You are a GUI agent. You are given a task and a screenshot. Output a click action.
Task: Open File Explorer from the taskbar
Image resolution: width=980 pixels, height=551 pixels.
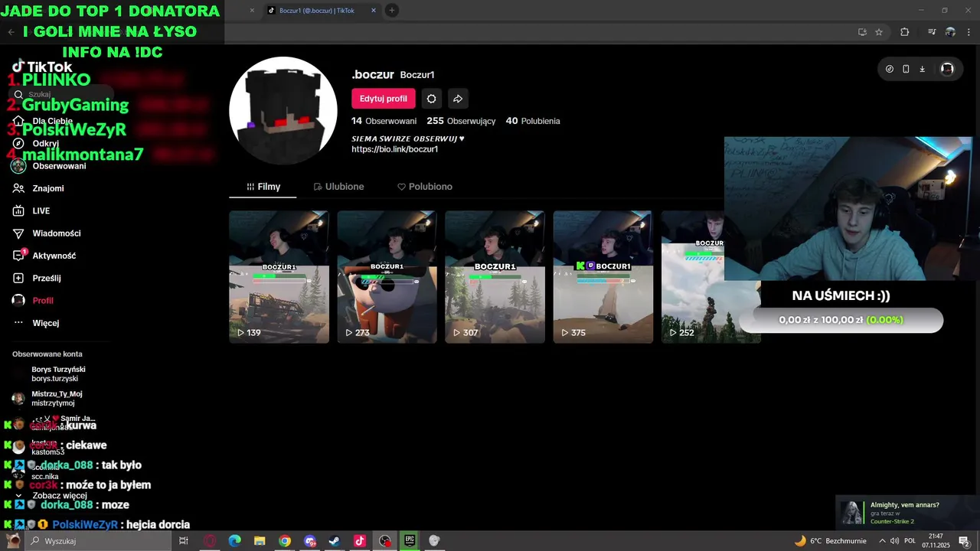pyautogui.click(x=260, y=541)
